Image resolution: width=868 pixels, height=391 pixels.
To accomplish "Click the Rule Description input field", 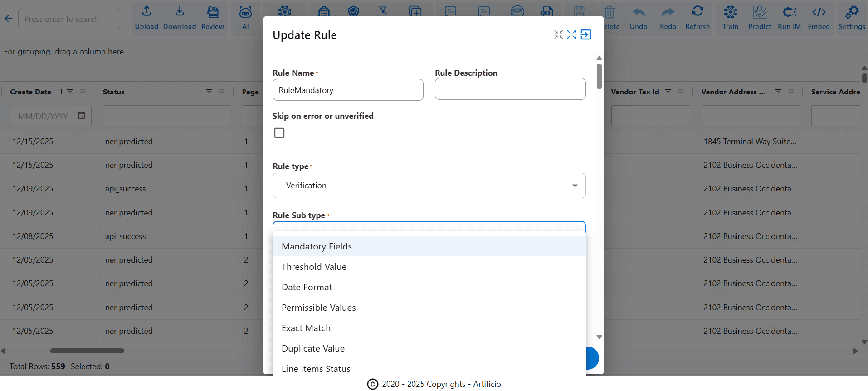I will [x=510, y=89].
